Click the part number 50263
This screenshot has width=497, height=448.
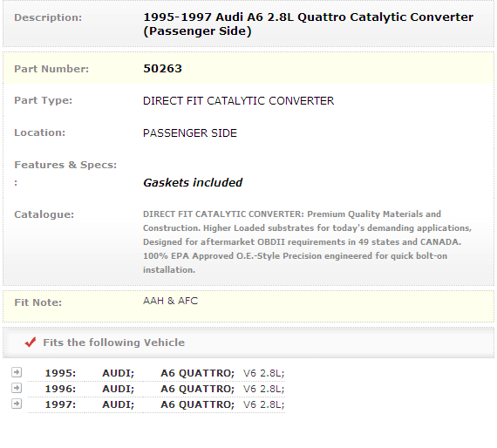click(162, 69)
